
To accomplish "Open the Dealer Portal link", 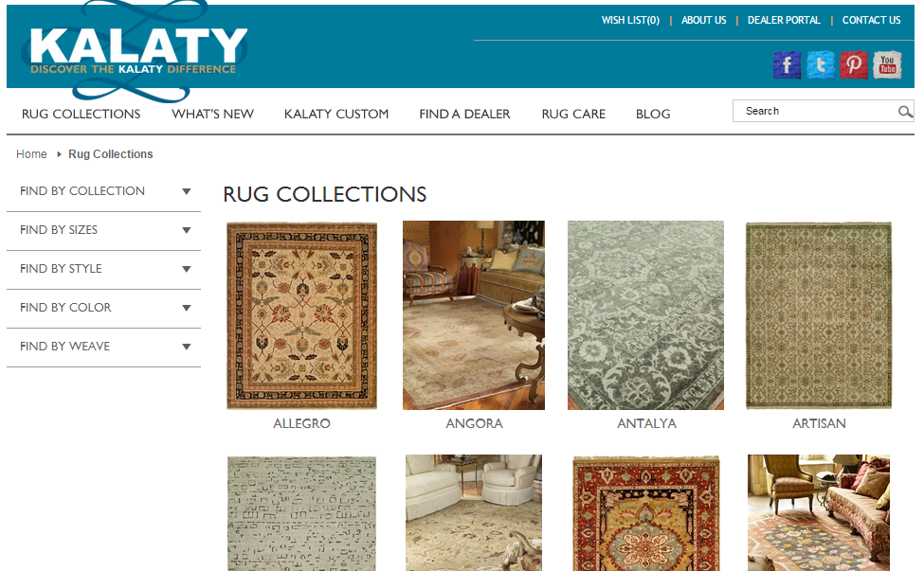I will coord(784,20).
